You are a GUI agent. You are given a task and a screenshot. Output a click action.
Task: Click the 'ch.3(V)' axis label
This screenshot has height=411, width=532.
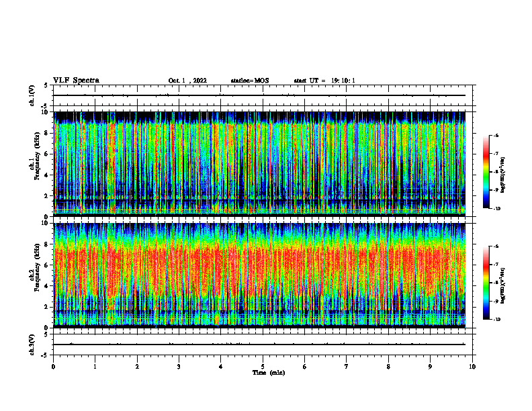[32, 345]
